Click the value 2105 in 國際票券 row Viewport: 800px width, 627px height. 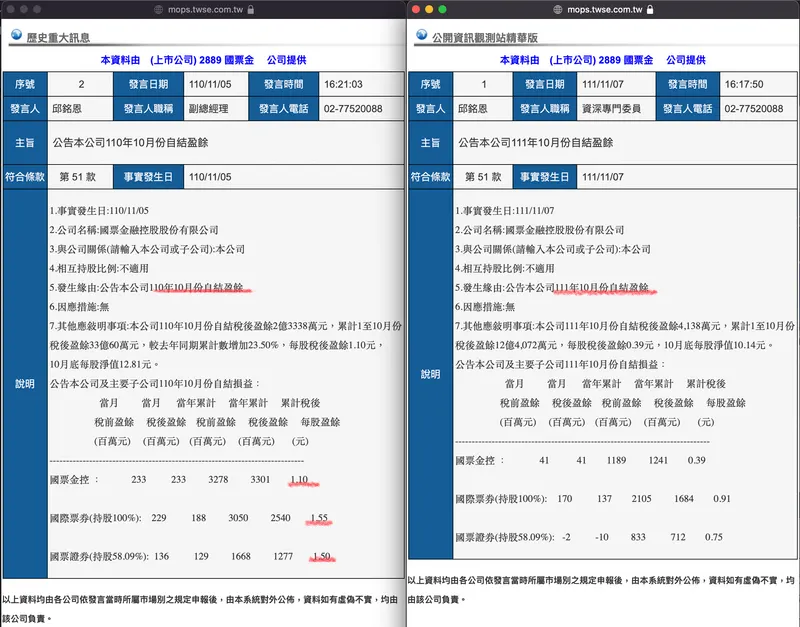click(641, 498)
